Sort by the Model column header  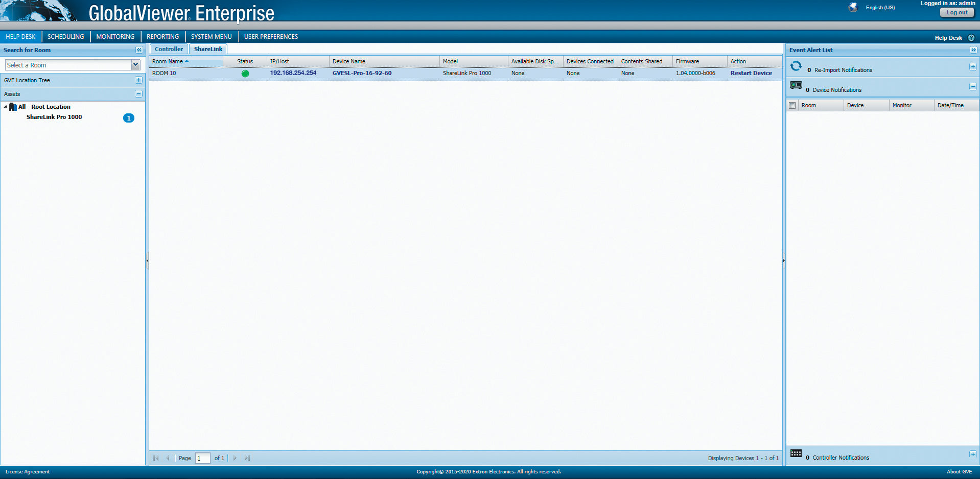point(474,61)
